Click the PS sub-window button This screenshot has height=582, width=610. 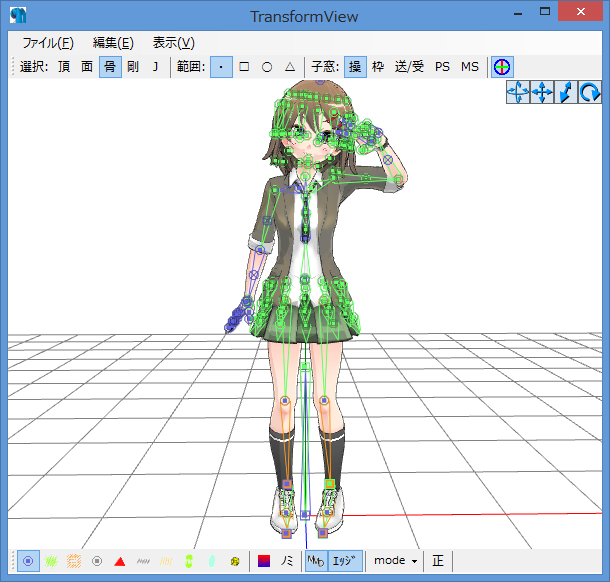point(442,67)
